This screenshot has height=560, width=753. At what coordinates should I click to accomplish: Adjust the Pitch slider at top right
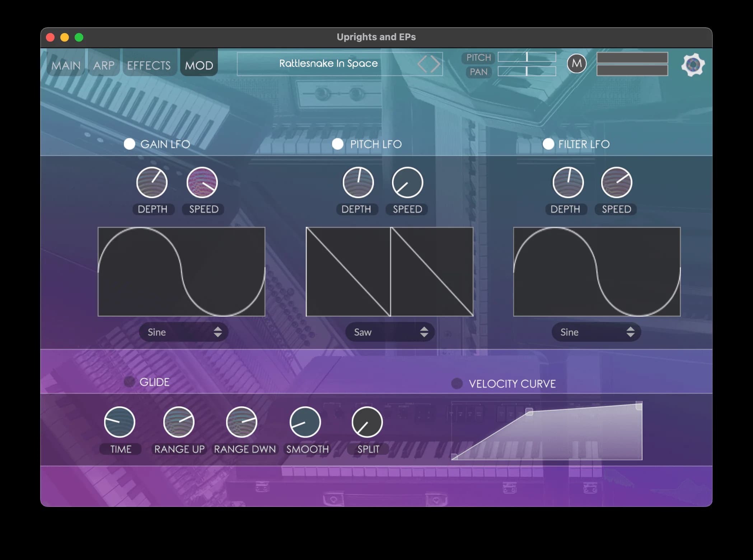pos(527,58)
